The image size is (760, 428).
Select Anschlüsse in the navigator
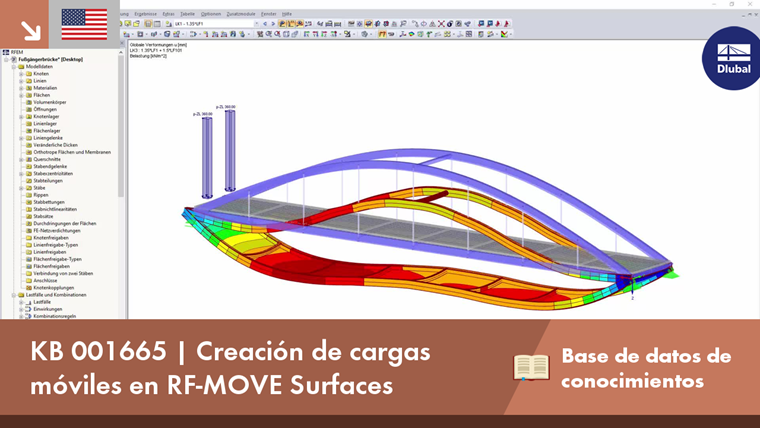45,281
